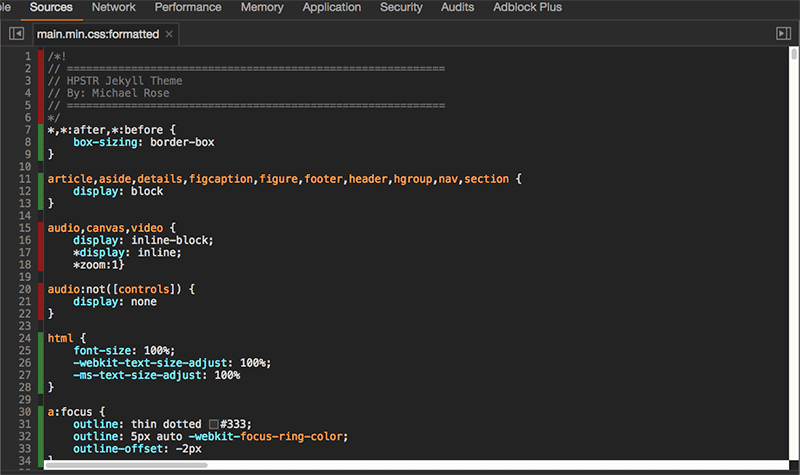This screenshot has height=475, width=800.
Task: Toggle the debugger sidebar icon at right
Action: 783,34
